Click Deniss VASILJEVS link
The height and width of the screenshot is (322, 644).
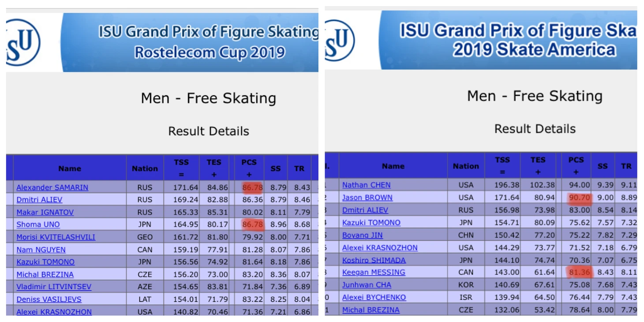coord(49,299)
